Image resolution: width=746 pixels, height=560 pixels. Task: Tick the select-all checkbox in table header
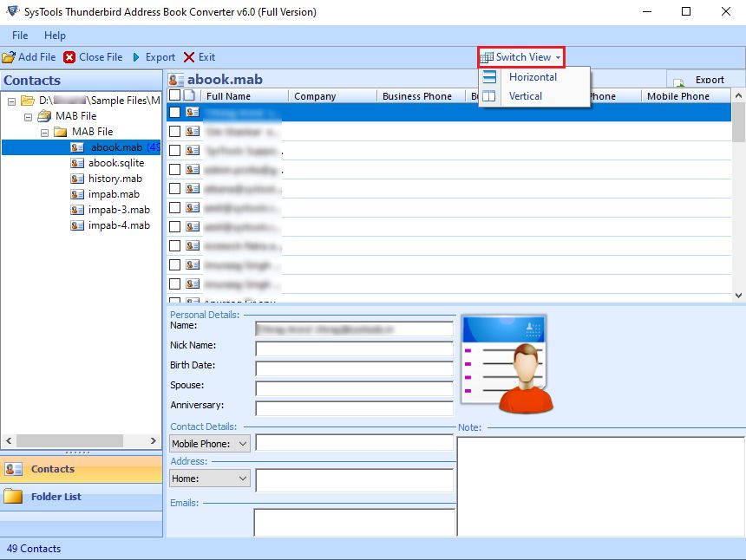[175, 95]
